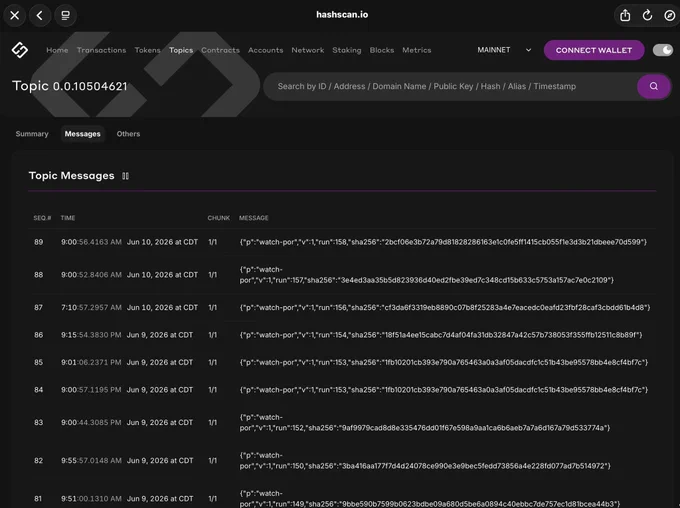This screenshot has height=508, width=680.
Task: Click the 9:55:57.0148 AM timestamp
Action: 91,461
